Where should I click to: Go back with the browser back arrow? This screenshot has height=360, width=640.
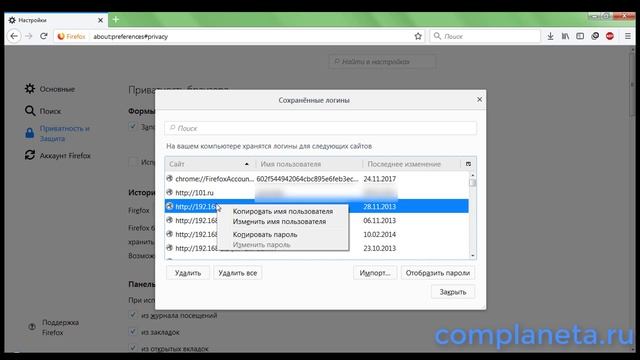(14, 36)
